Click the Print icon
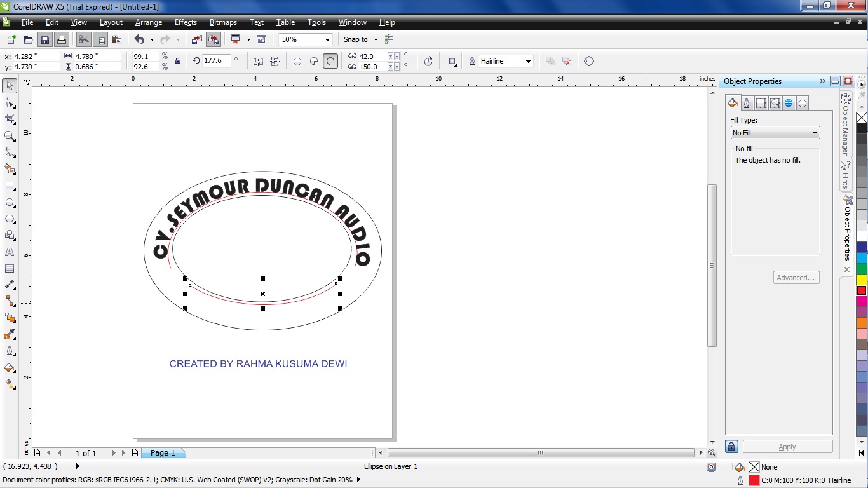868x488 pixels. coord(61,39)
